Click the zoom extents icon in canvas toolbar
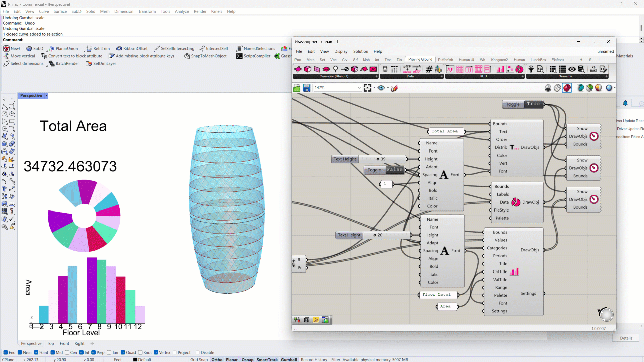The height and width of the screenshot is (362, 644). tap(367, 88)
